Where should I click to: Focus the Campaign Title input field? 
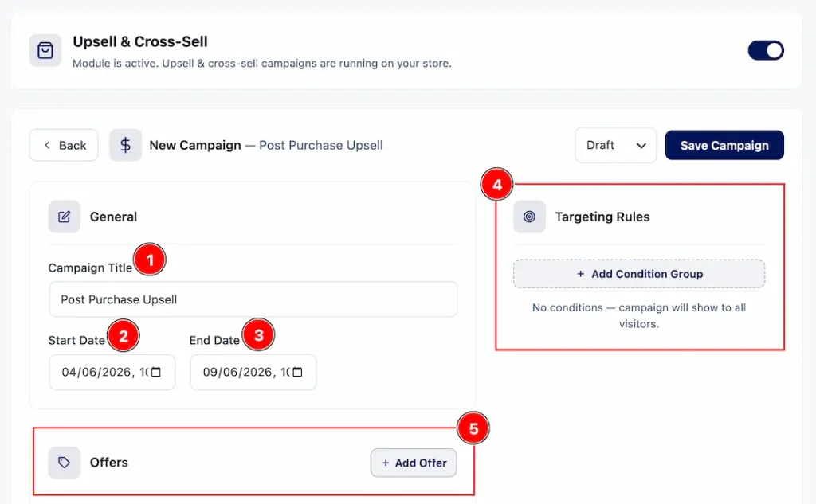pos(253,299)
